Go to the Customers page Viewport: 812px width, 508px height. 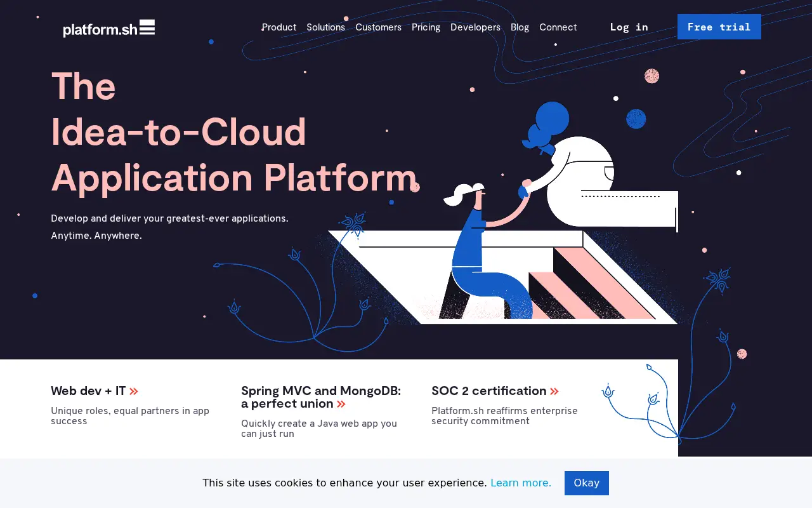tap(378, 27)
